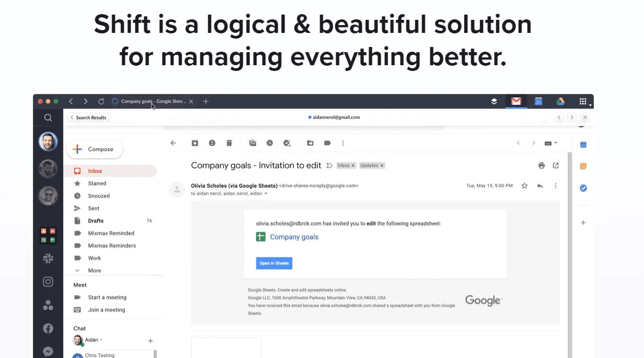
Task: Remove the Inbox label from email
Action: (x=353, y=165)
